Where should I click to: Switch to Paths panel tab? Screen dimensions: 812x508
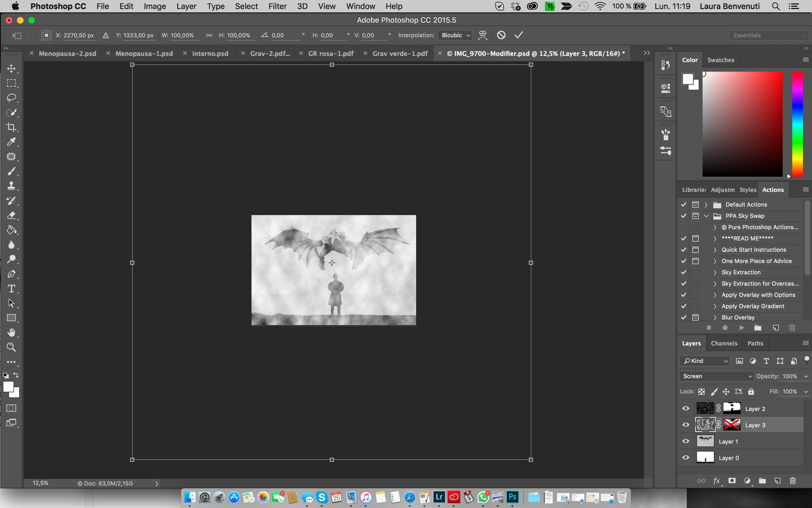[755, 343]
